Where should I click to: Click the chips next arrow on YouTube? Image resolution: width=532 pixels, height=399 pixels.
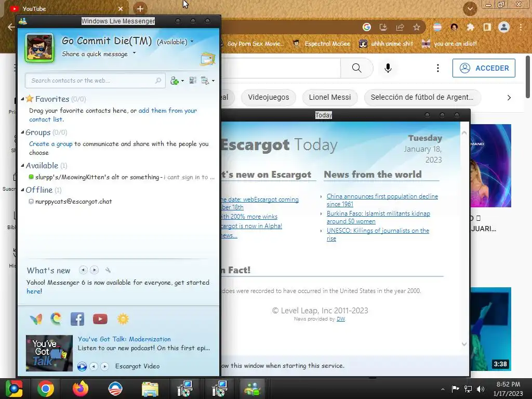point(509,98)
